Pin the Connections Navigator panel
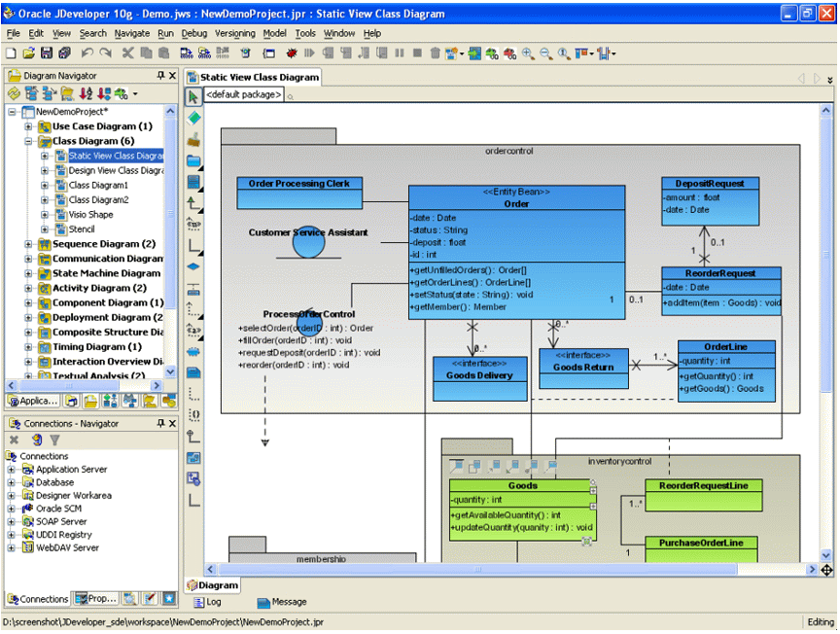The width and height of the screenshot is (840, 634). click(160, 423)
